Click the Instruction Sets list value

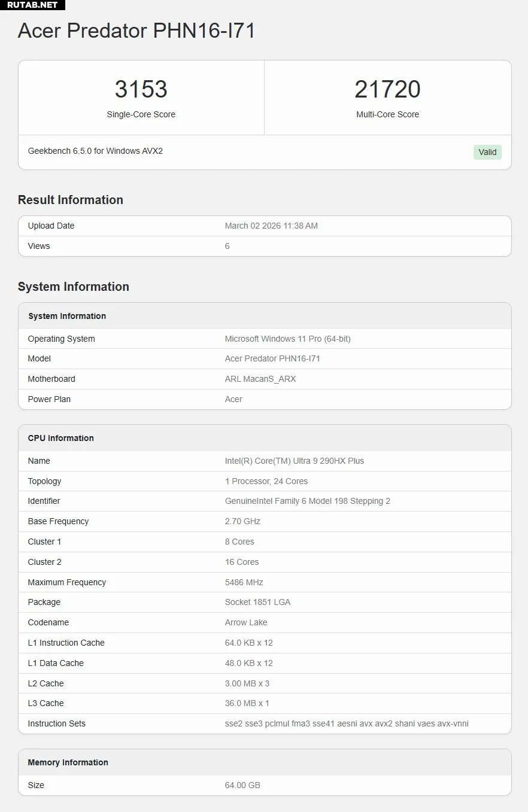pyautogui.click(x=346, y=723)
